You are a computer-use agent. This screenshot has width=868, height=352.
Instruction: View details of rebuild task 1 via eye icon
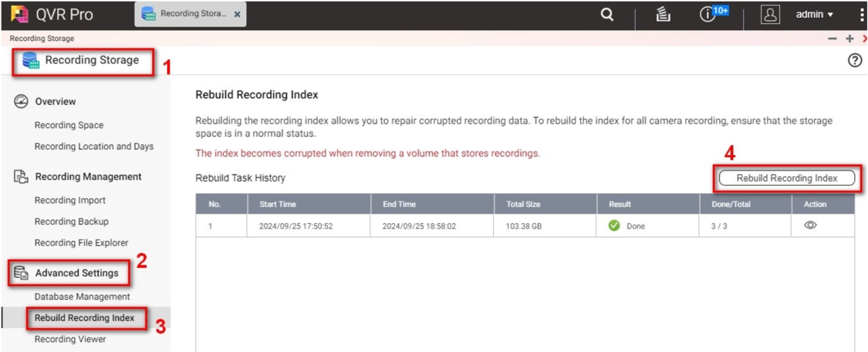pyautogui.click(x=810, y=225)
